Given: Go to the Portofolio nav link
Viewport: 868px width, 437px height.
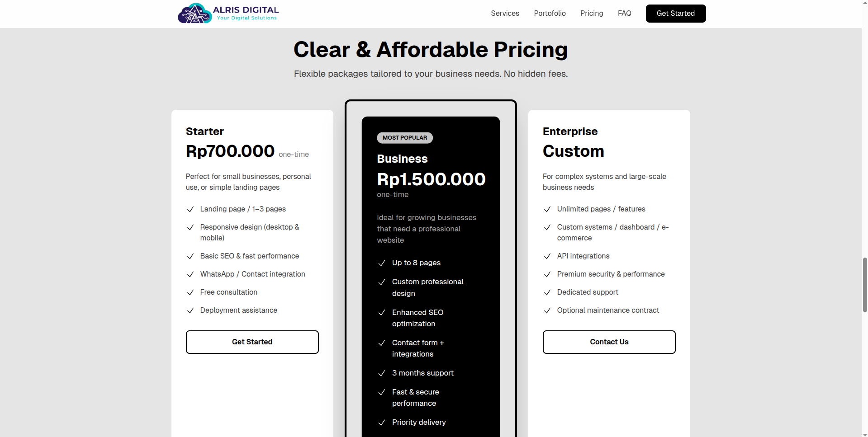Looking at the screenshot, I should 550,14.
